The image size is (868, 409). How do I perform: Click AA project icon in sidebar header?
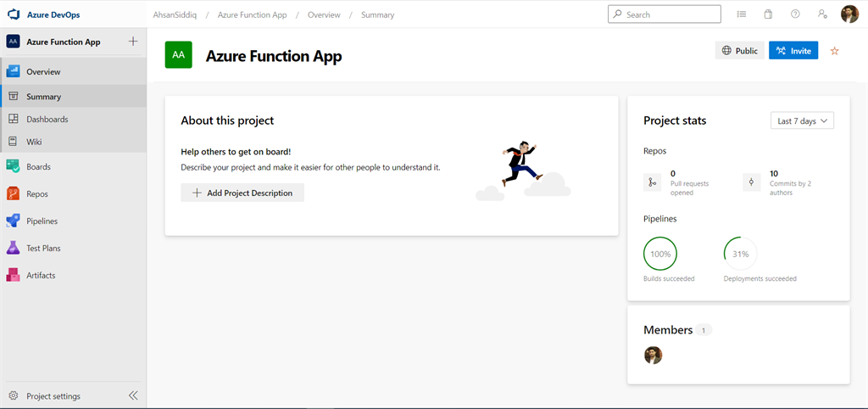coord(14,42)
